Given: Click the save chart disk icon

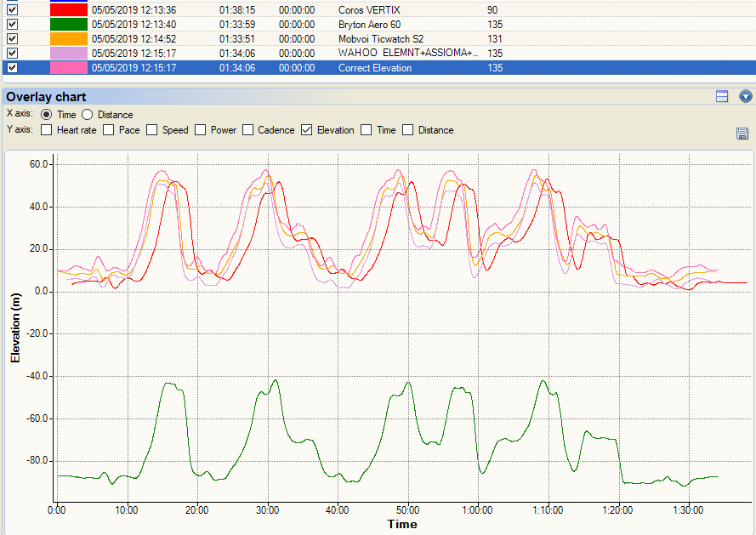Looking at the screenshot, I should point(742,134).
